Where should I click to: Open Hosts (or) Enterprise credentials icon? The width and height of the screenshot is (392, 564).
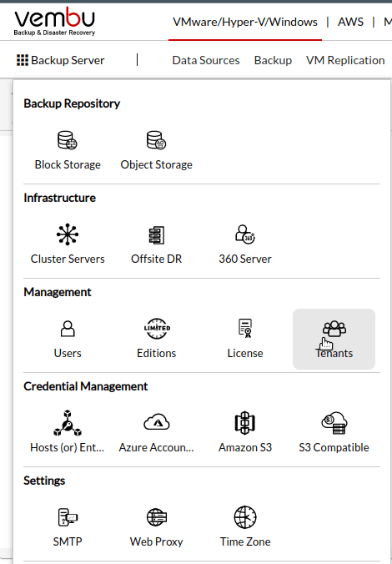pyautogui.click(x=68, y=423)
